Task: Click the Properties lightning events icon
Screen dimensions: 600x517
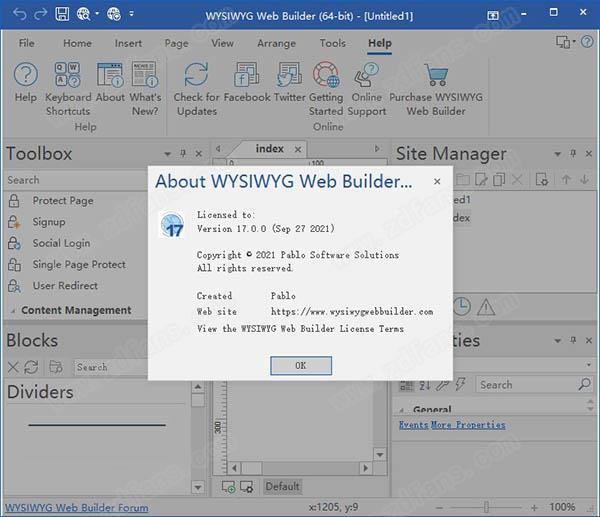Action: pos(460,385)
